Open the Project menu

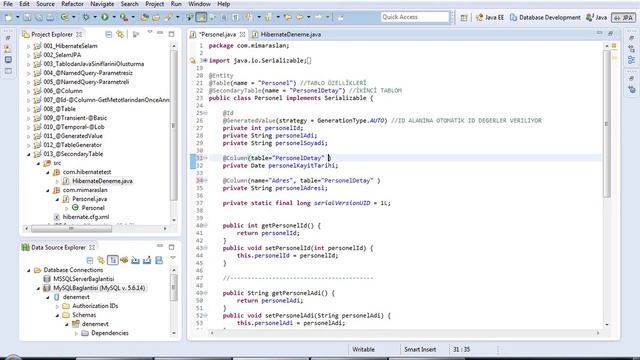pos(155,4)
